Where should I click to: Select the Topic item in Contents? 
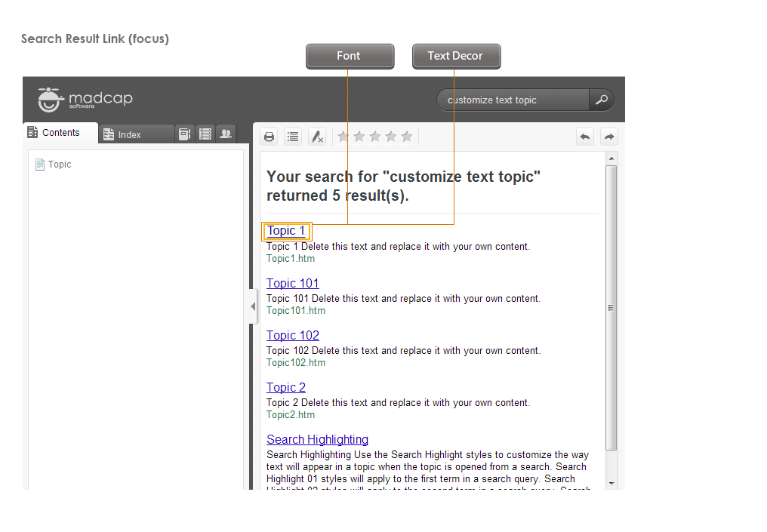click(x=54, y=165)
